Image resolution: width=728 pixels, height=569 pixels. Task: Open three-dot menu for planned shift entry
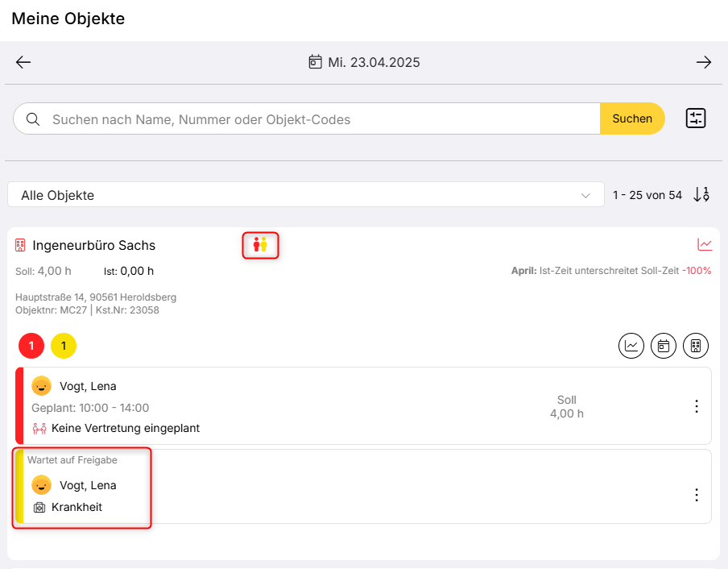point(697,406)
